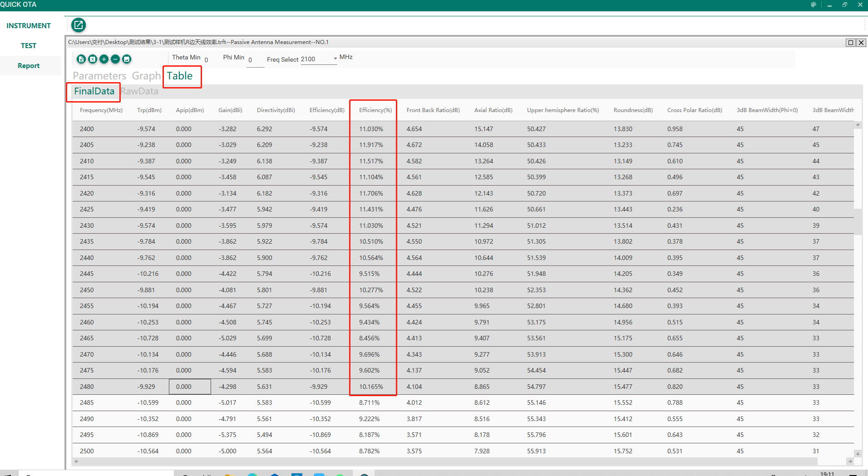Click the 55.913 upper hemisphere ratio cell
The width and height of the screenshot is (868, 476).
pyautogui.click(x=537, y=451)
